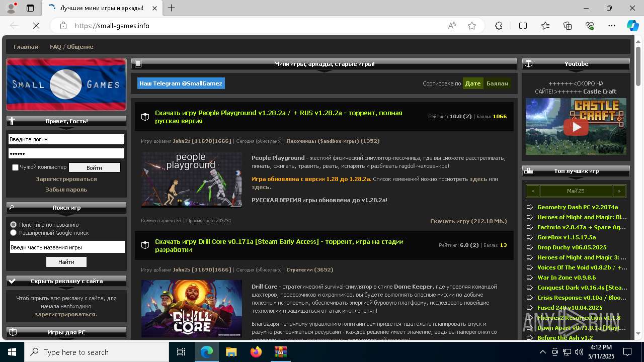The height and width of the screenshot is (362, 644).
Task: Open Edge Settings and more menu
Action: (x=612, y=26)
